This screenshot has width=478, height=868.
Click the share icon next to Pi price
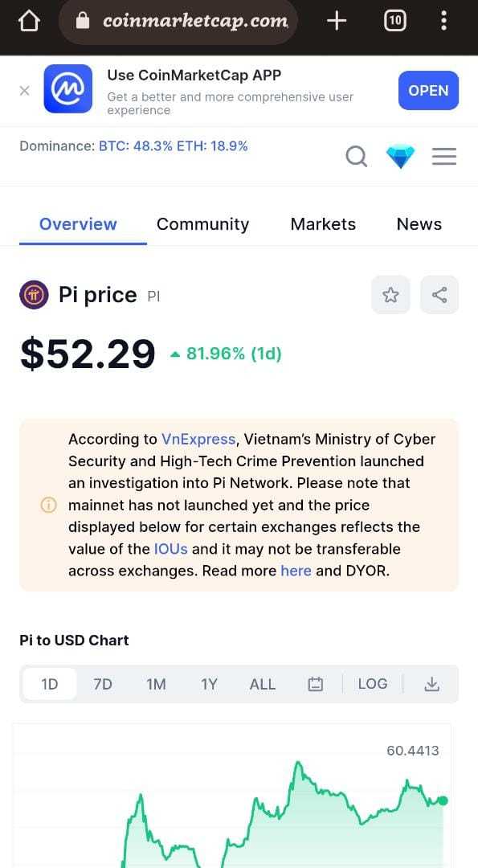(439, 295)
